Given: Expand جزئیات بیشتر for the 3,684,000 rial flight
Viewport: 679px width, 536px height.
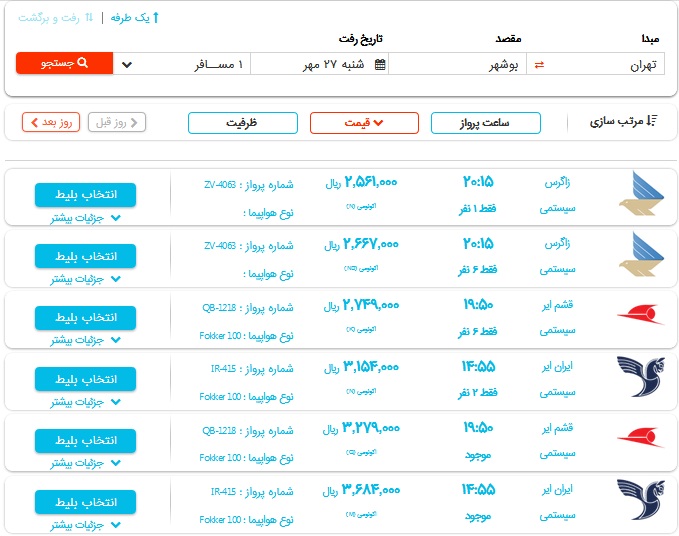Looking at the screenshot, I should 85,525.
